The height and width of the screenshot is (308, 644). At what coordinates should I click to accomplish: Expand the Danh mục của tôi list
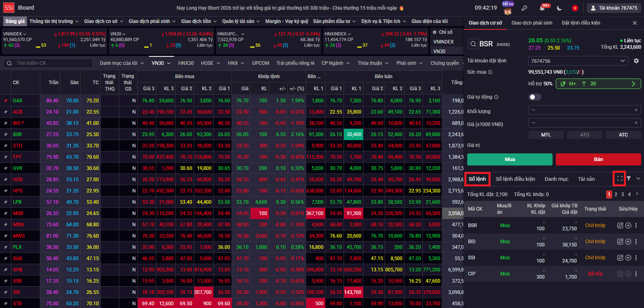coord(122,63)
